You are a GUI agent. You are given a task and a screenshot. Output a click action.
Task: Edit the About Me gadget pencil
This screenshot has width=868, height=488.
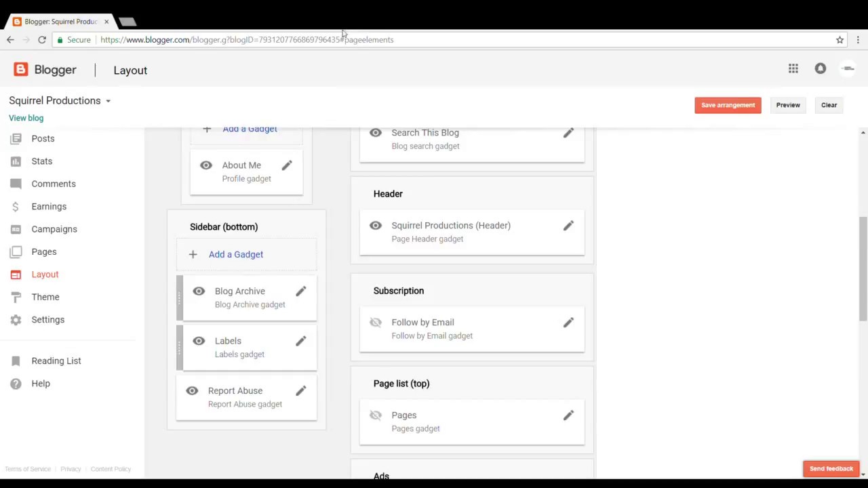287,165
